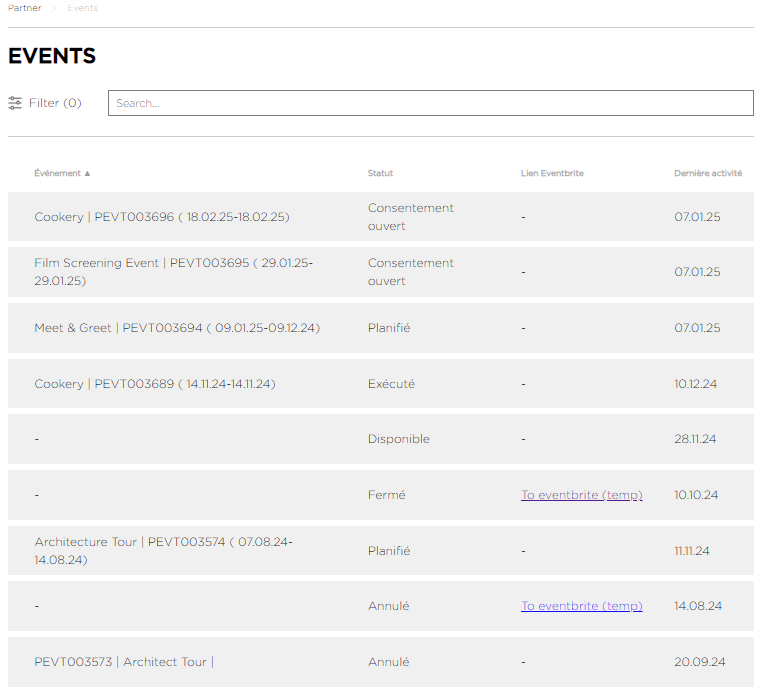The image size is (765, 695).
Task: Click the filter sliders icon
Action: 15,103
